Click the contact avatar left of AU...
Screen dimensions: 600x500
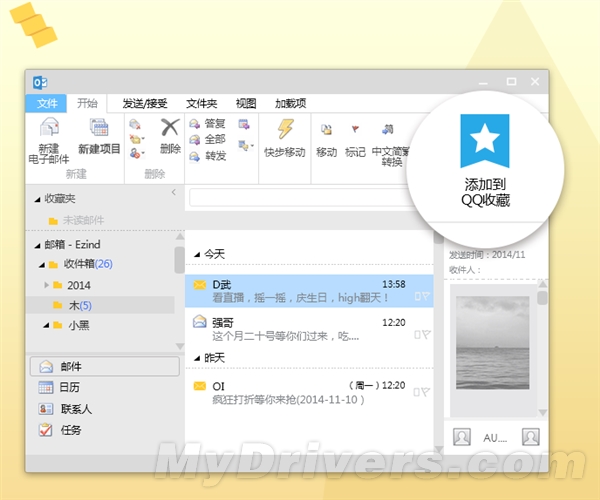tap(462, 437)
